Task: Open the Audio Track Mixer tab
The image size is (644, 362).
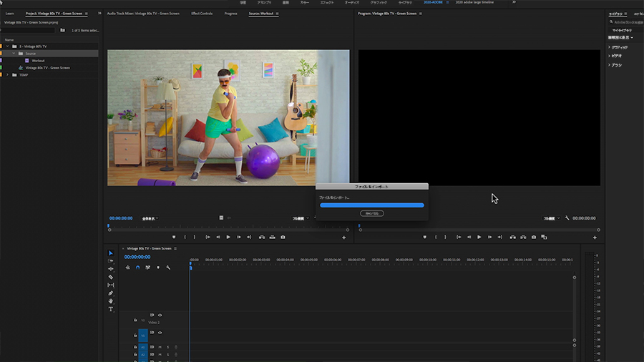Action: (x=143, y=14)
